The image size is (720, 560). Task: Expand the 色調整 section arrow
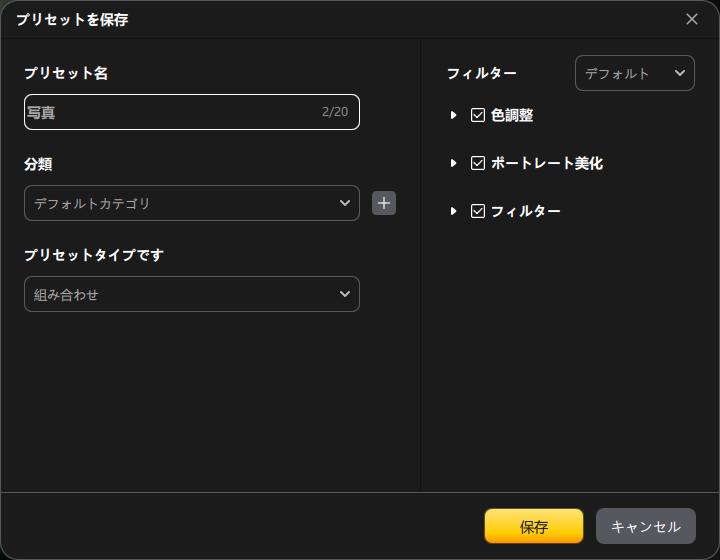pos(454,115)
